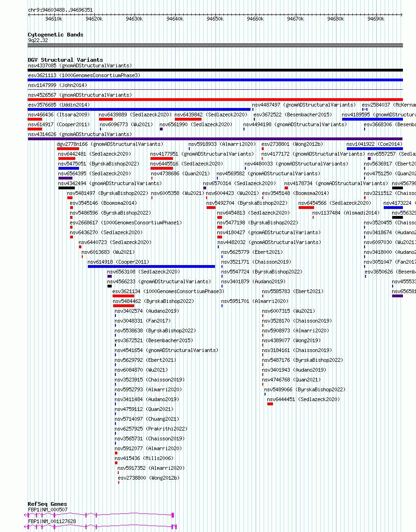Screen dimensions: 416x532
Task: Select nsv6564395 (Sedlazeck2020) variant label
Action: [94, 174]
